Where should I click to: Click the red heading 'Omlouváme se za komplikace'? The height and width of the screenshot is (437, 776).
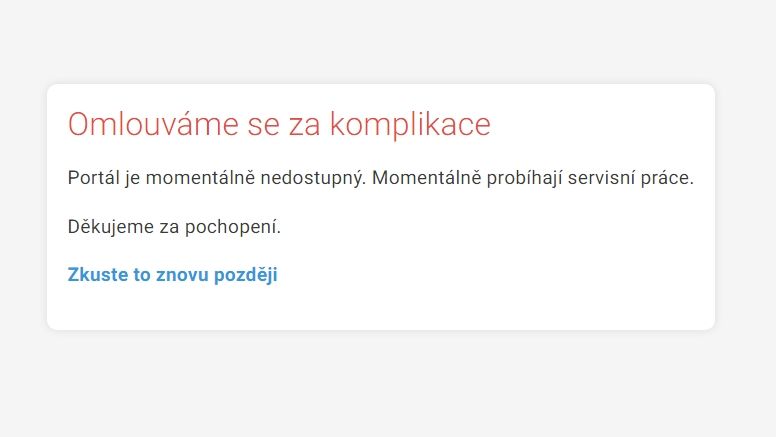pos(279,124)
